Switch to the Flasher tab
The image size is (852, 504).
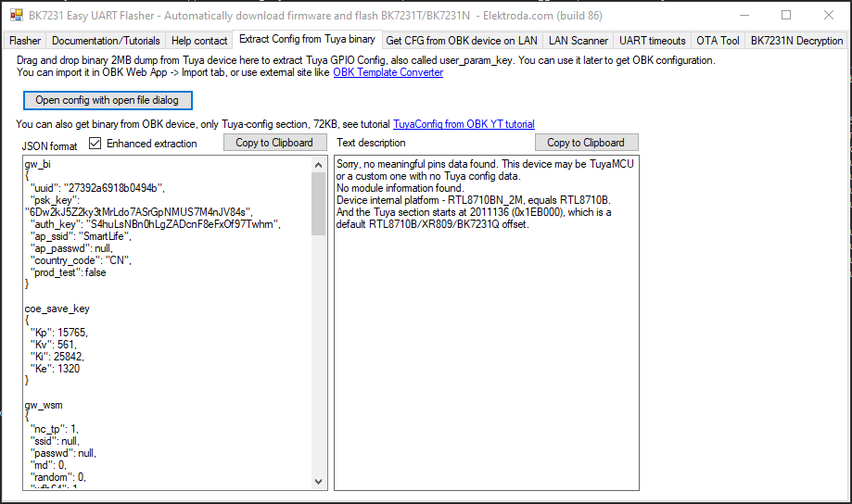[25, 41]
